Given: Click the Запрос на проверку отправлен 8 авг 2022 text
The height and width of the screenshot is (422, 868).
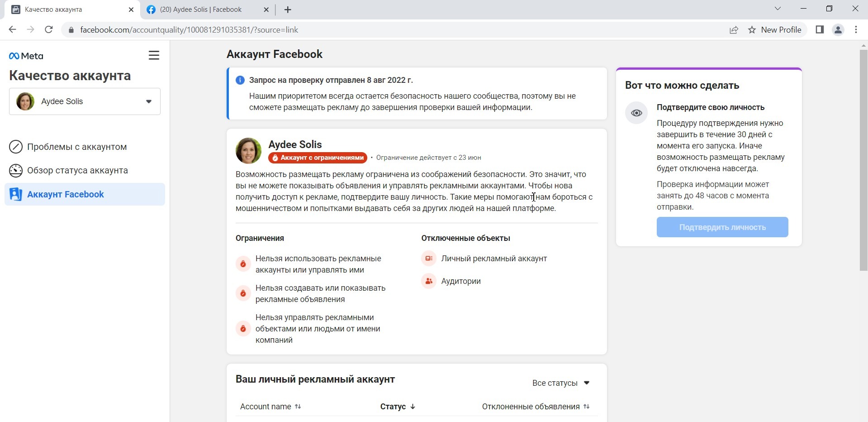Looking at the screenshot, I should pos(331,80).
